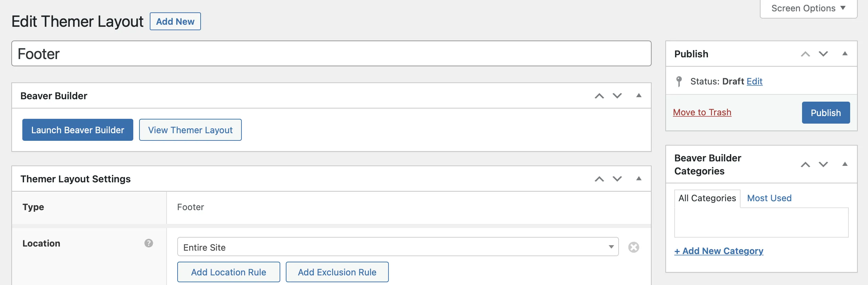Image resolution: width=868 pixels, height=285 pixels.
Task: Click the Move to Trash link
Action: coord(702,112)
